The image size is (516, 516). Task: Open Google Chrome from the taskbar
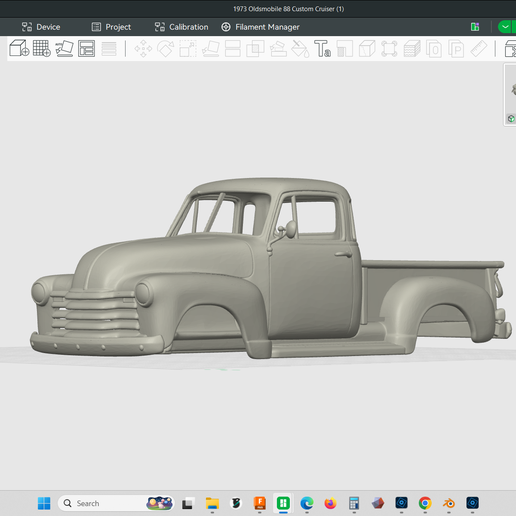(x=425, y=503)
